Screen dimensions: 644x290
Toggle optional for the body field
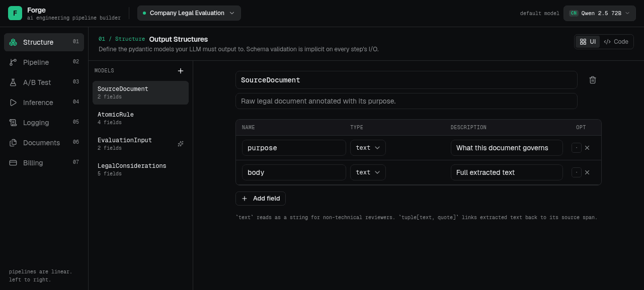coord(577,172)
